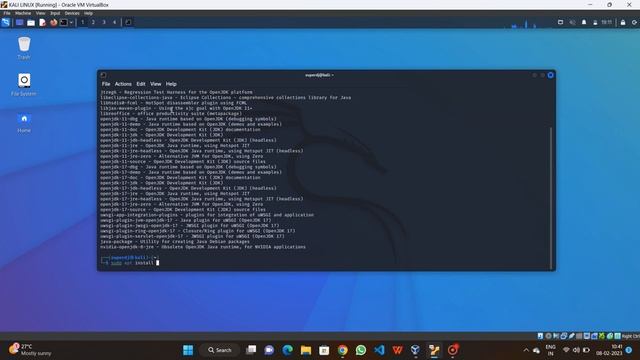
Task: Switch to workspace 1
Action: [82, 22]
